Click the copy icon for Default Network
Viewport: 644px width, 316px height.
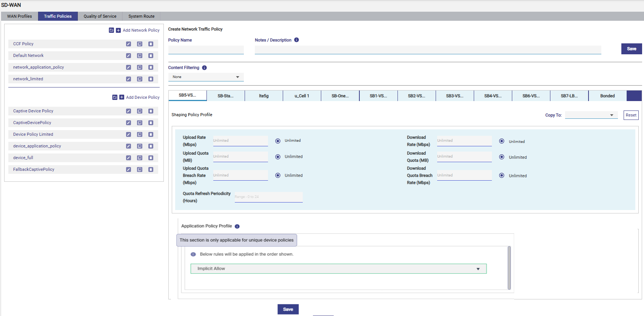click(140, 56)
